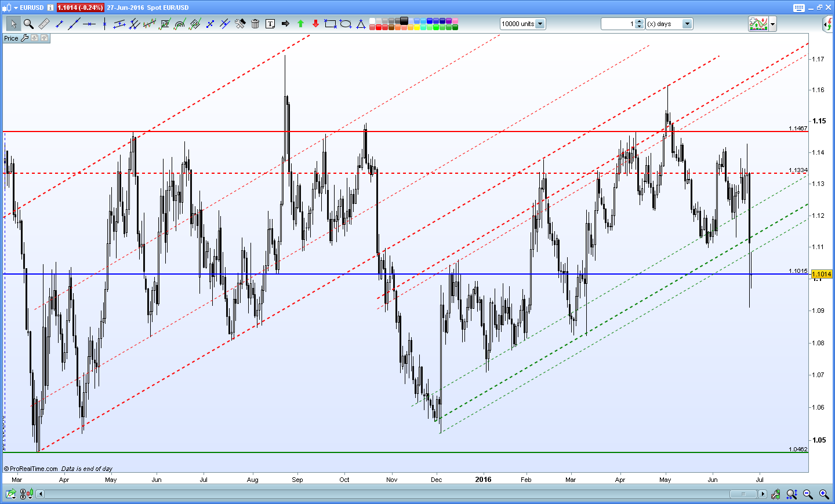Select the cursor pointer tool
The height and width of the screenshot is (504, 835).
13,24
